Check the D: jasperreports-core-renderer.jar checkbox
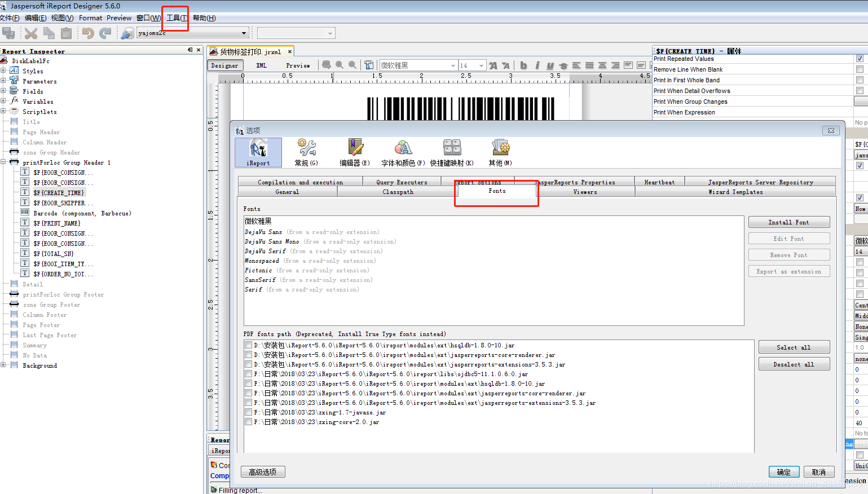 coord(248,355)
